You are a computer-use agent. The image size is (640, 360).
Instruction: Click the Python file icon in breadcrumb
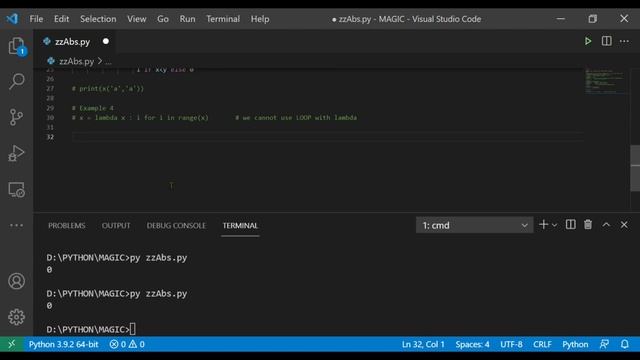click(x=51, y=61)
